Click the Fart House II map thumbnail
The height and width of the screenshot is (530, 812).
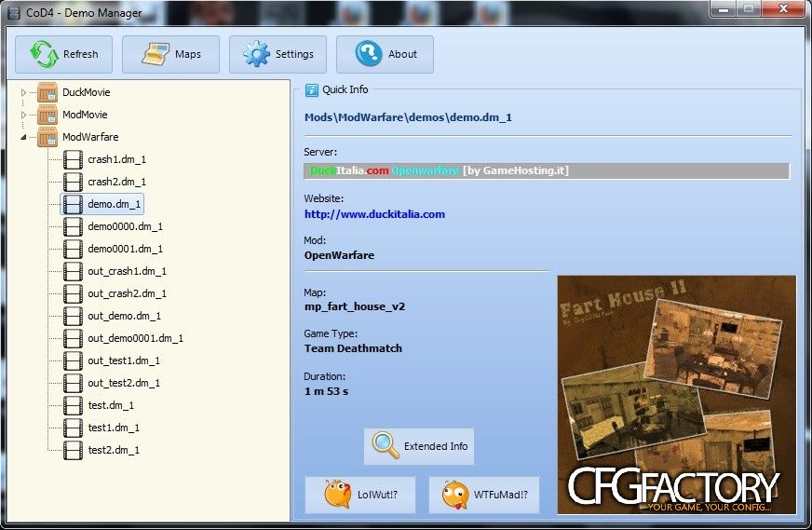(677, 395)
